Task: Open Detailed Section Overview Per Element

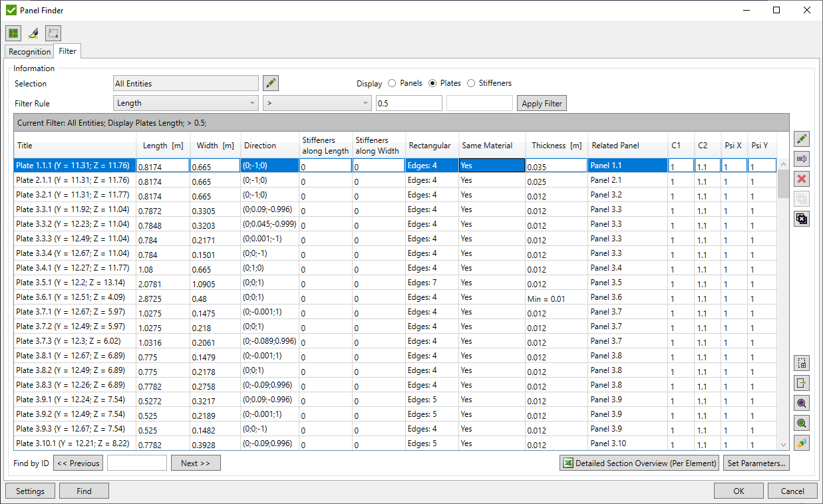Action: (638, 463)
